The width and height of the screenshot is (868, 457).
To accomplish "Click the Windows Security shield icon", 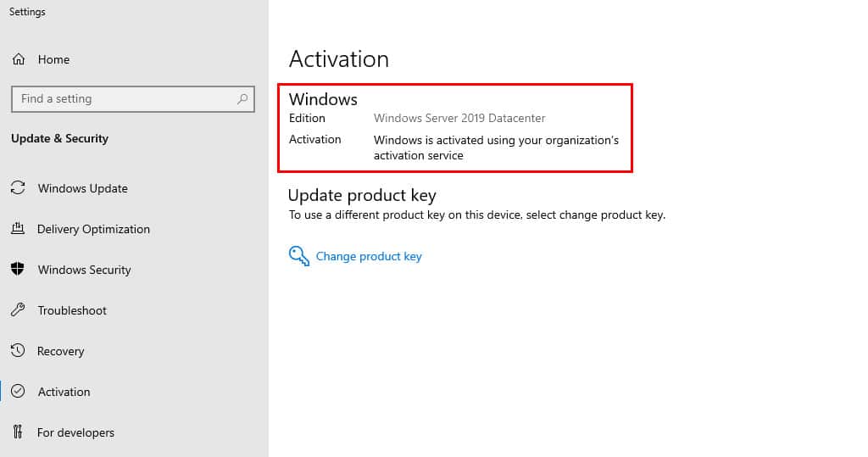I will point(18,270).
